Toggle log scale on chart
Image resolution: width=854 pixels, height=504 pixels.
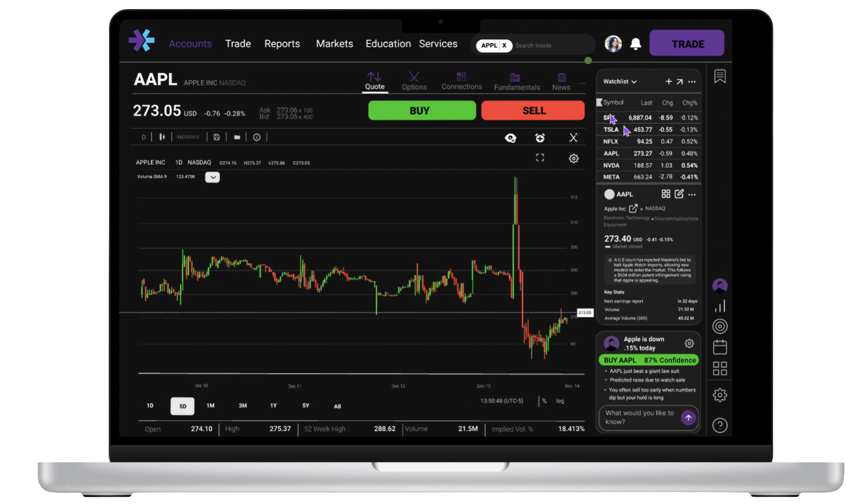point(560,401)
